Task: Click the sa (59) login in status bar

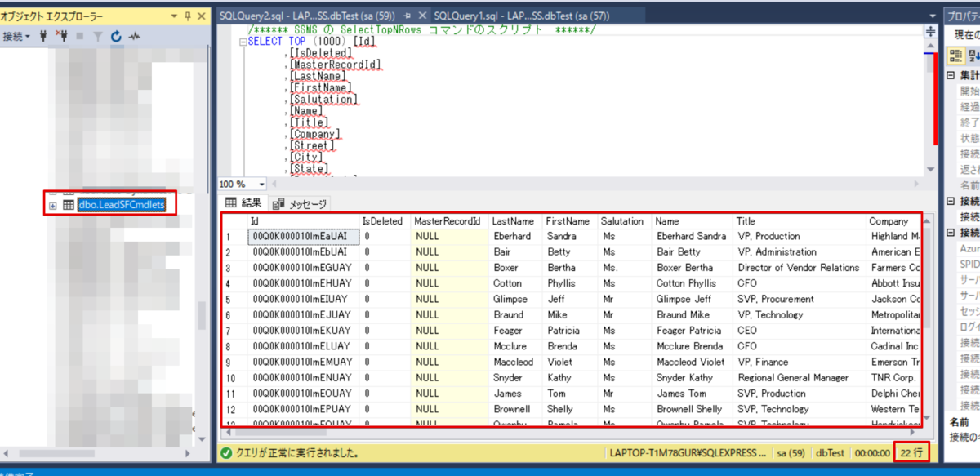Action: [x=790, y=452]
